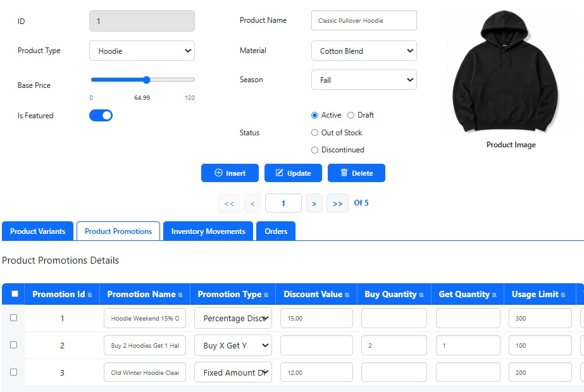Select Out of Stock status option
Image resolution: width=584 pixels, height=392 pixels.
click(x=314, y=133)
